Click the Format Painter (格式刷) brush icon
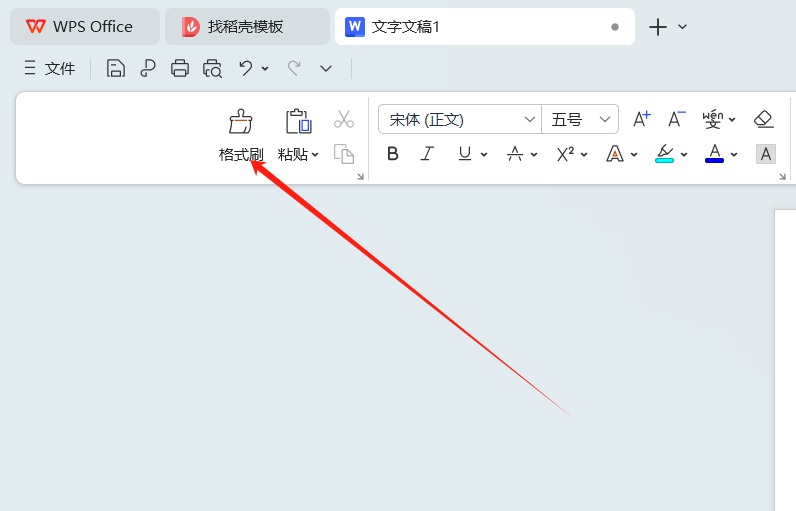This screenshot has height=511, width=796. coord(241,122)
